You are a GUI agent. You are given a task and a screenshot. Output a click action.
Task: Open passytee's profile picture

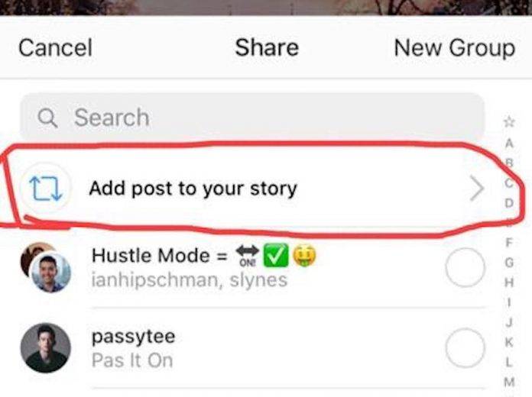point(46,348)
